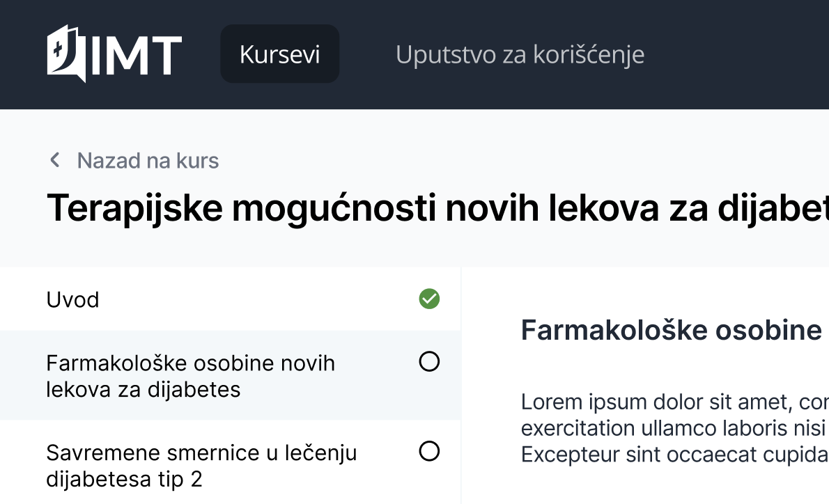Click the exercitation ullamco laboris text line
Image resolution: width=829 pixels, height=504 pixels.
674,427
